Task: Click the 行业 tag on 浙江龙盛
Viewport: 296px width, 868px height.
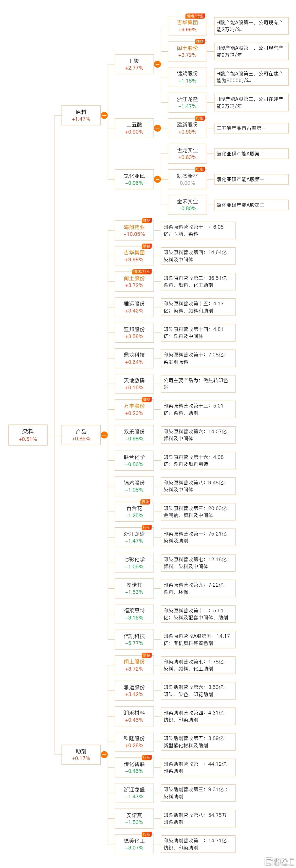Action: point(147,527)
